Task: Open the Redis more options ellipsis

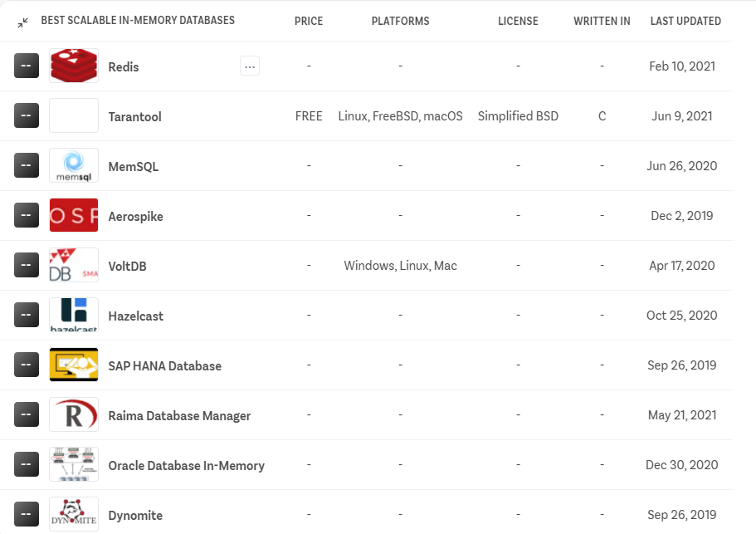Action: (x=250, y=66)
